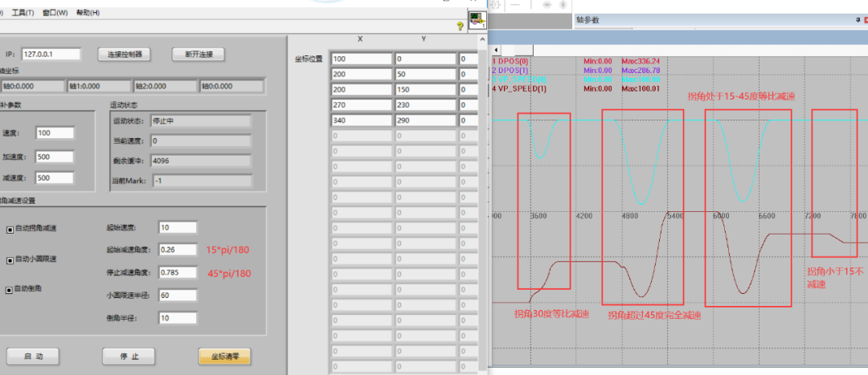Select Y cell containing 50
868x375 pixels.
pyautogui.click(x=425, y=74)
